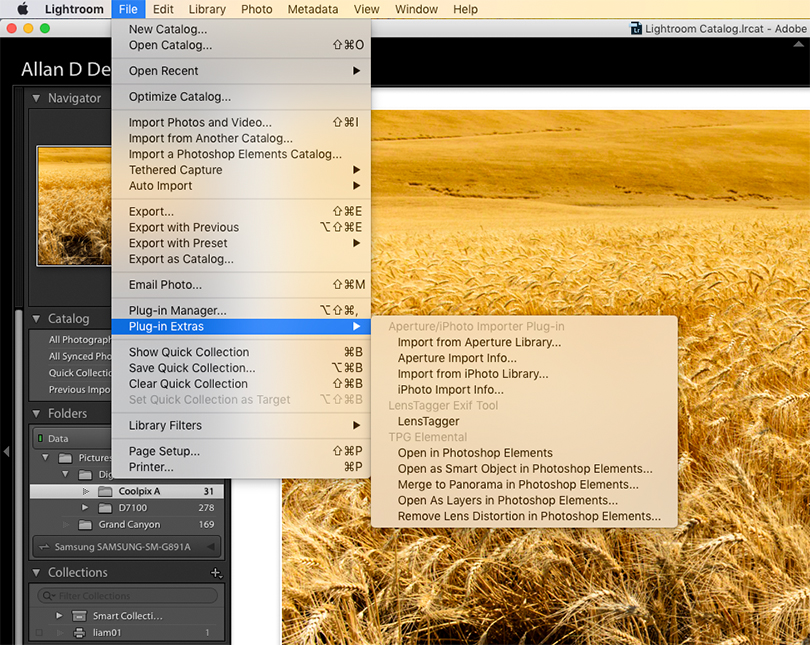This screenshot has width=810, height=645.
Task: Select the Coolpix A folder
Action: pyautogui.click(x=127, y=491)
